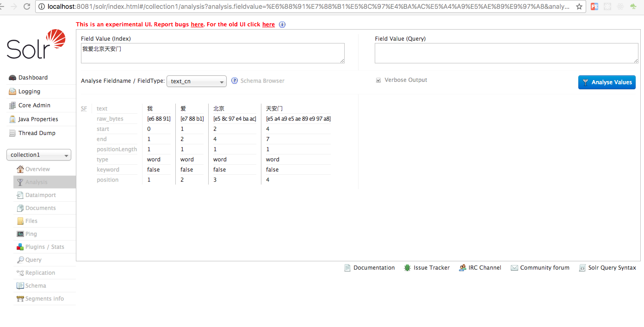This screenshot has width=644, height=327.
Task: Click the Community forum envelope icon
Action: (x=514, y=268)
